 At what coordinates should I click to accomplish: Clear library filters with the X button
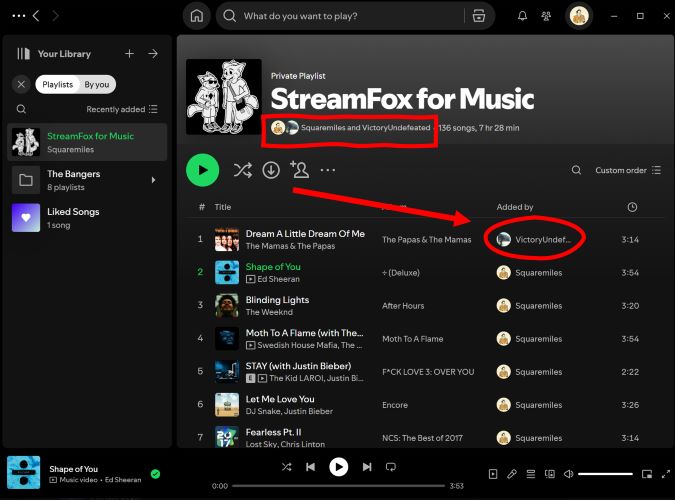(x=21, y=84)
